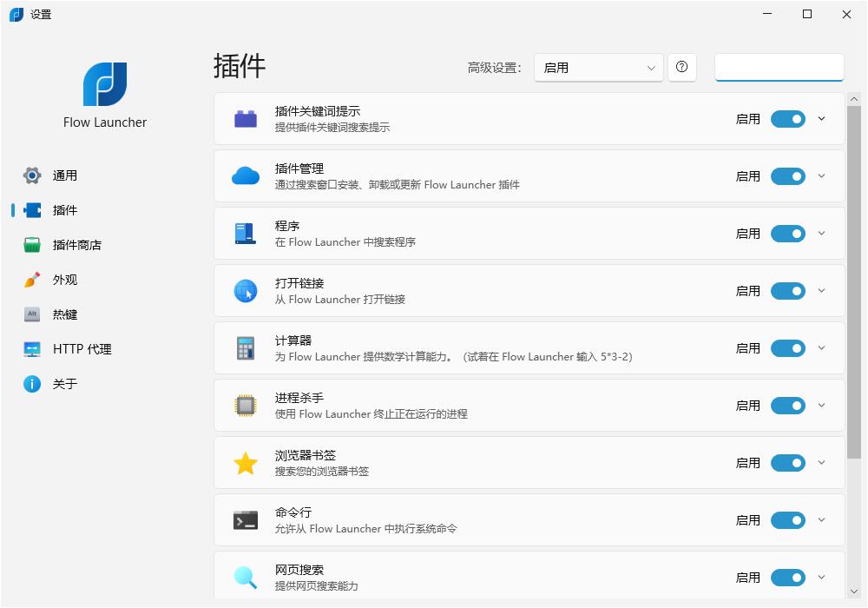Expand the 进程杀手 row chevron
868x608 pixels.
(x=821, y=406)
